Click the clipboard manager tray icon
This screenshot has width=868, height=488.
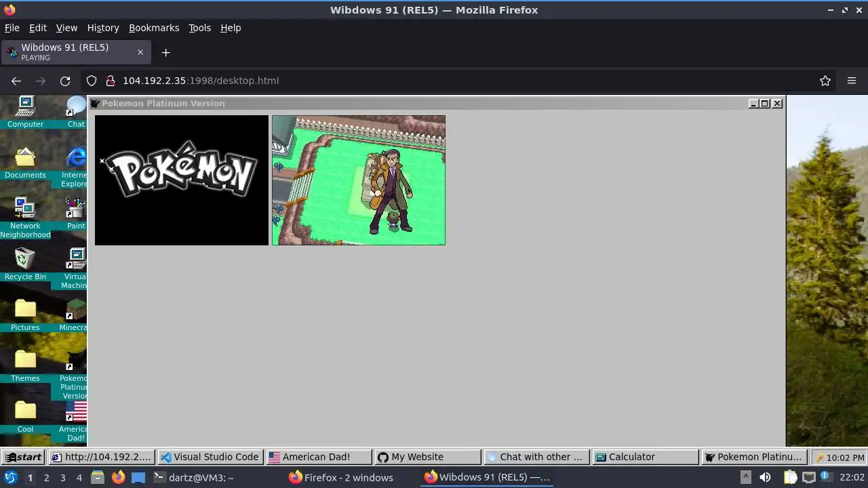click(x=791, y=477)
